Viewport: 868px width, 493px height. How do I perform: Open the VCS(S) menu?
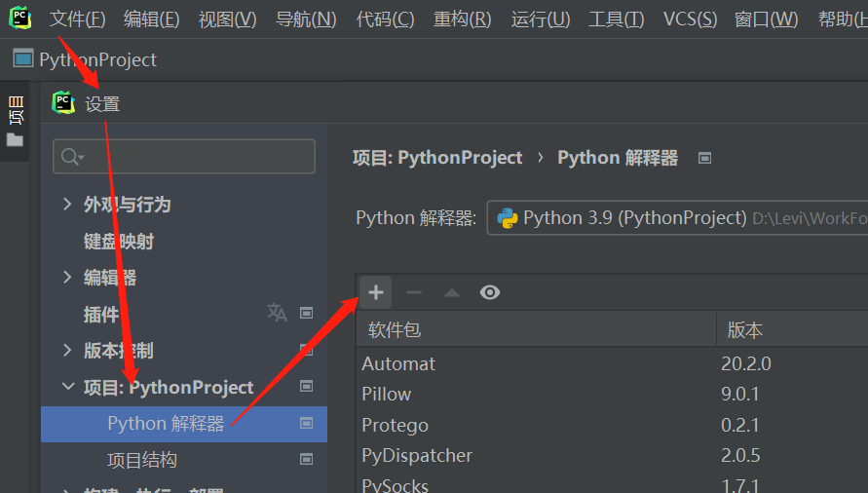coord(691,19)
